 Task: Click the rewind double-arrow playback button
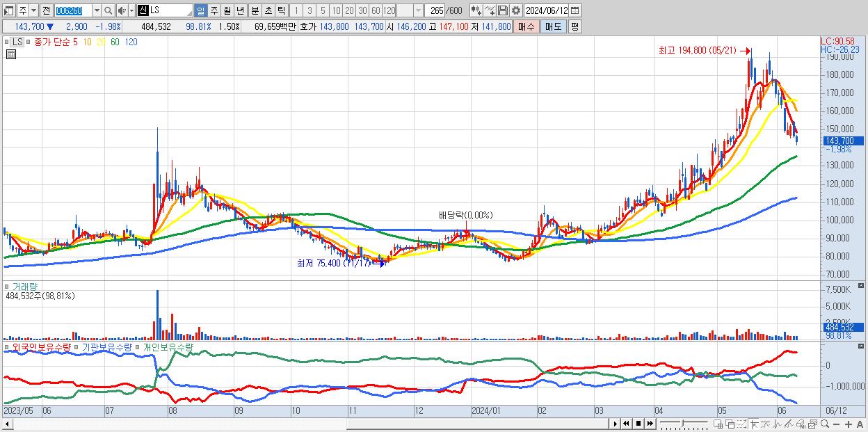626,424
